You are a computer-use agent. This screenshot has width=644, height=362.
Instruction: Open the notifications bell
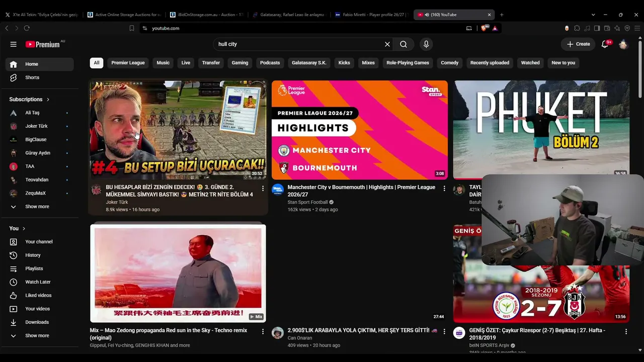[x=605, y=44]
